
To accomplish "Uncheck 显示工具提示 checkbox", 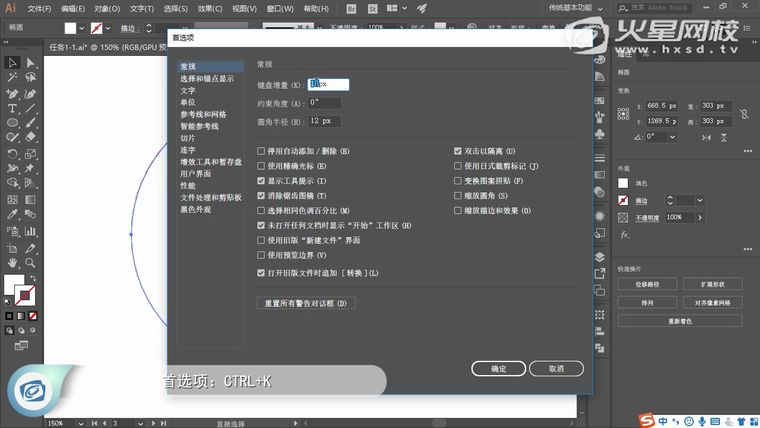I will click(262, 181).
